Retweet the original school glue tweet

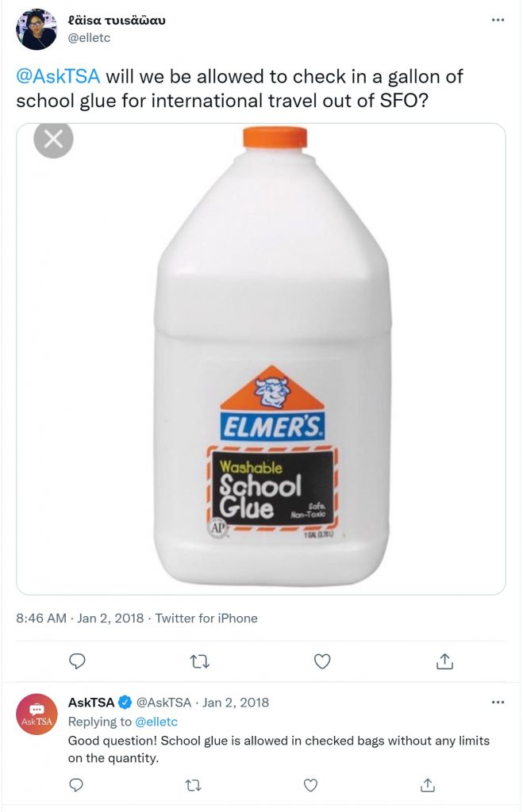coord(199,661)
